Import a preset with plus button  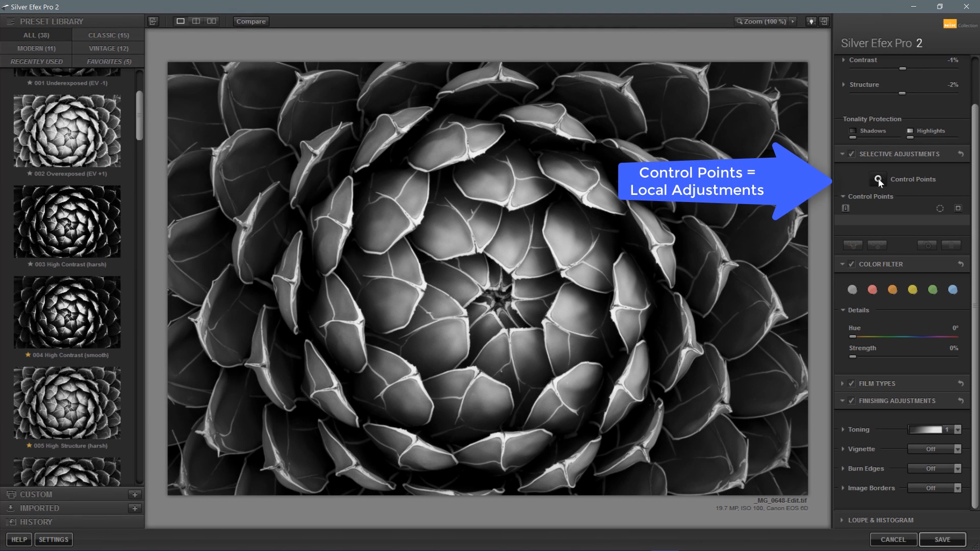coord(135,508)
